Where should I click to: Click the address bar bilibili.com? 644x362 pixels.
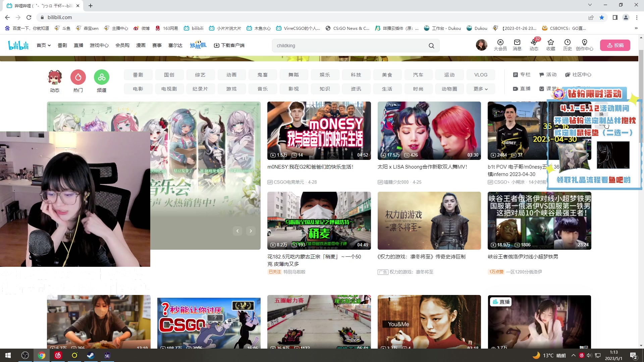tap(312, 17)
